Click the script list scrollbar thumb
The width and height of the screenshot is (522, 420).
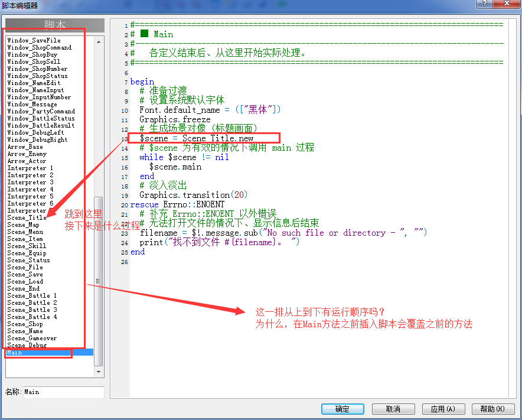(x=98, y=281)
